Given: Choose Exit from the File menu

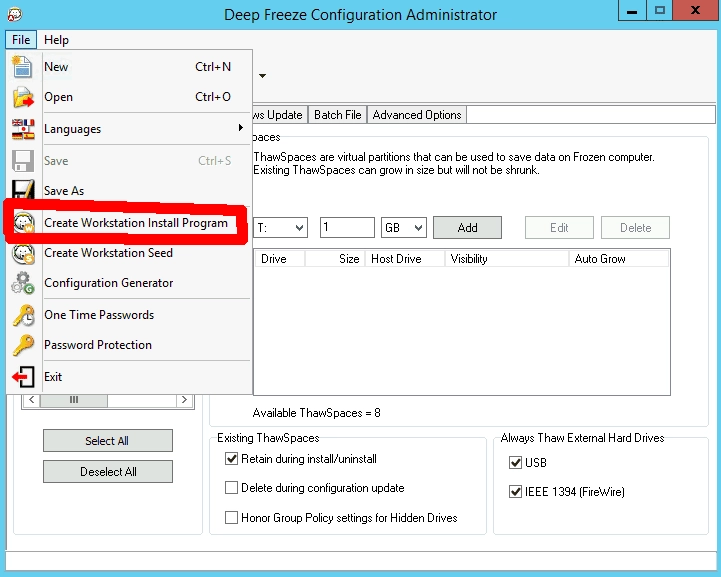Looking at the screenshot, I should click(129, 377).
